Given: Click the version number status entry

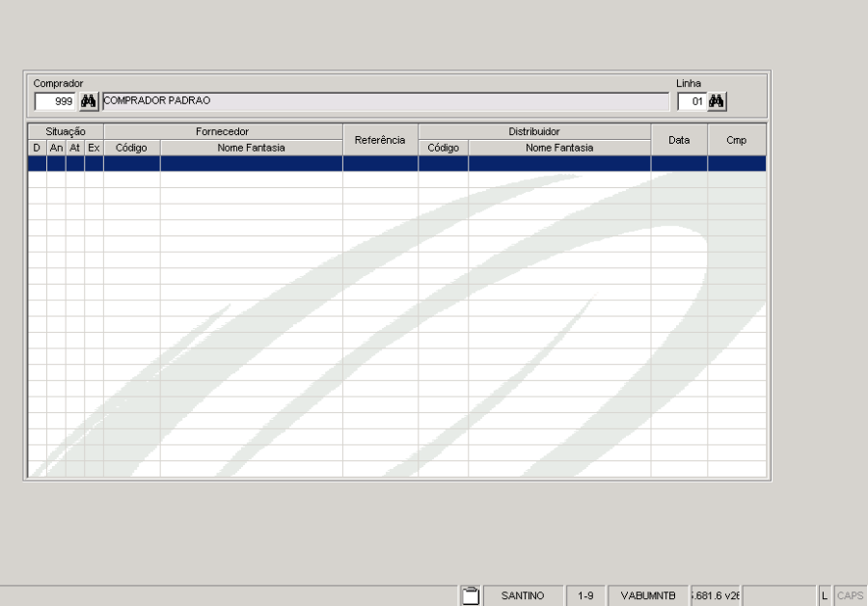Looking at the screenshot, I should 716,595.
